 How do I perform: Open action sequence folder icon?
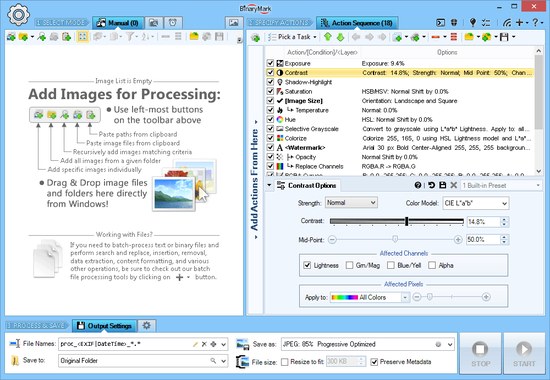tap(469, 37)
